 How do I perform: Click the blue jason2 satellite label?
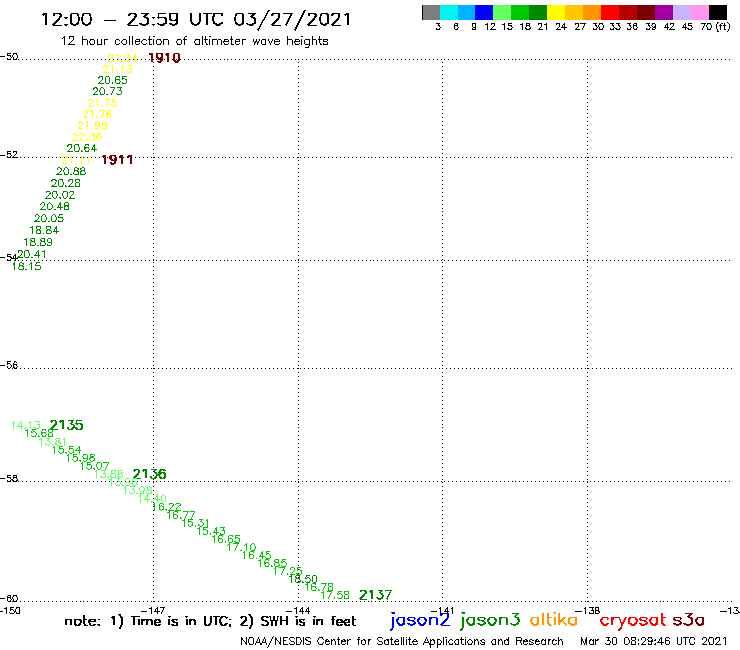(420, 620)
